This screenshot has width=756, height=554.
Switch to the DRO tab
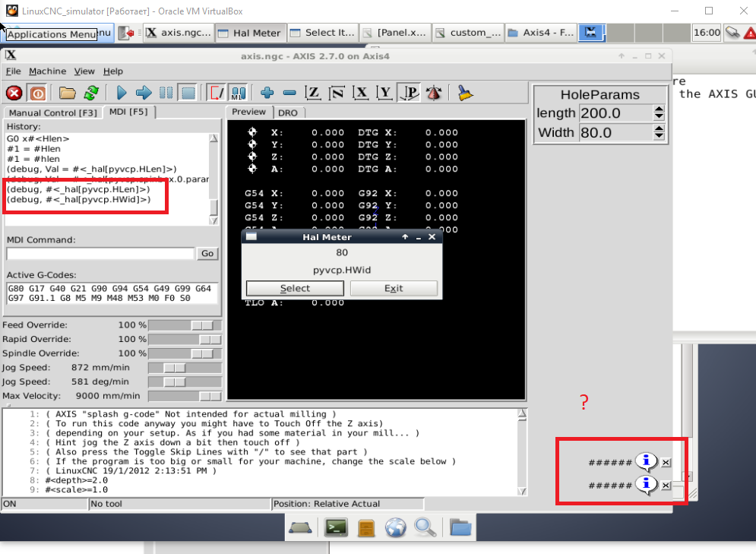point(288,112)
